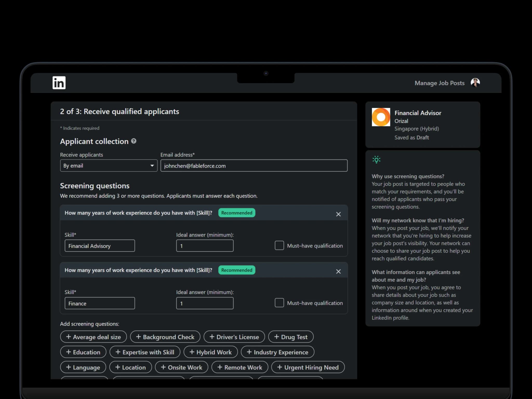Add Hybrid Work question
The height and width of the screenshot is (399, 532).
(211, 352)
